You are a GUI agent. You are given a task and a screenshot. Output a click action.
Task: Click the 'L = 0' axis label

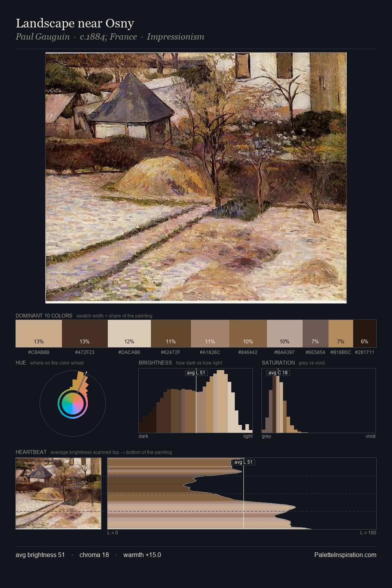click(113, 533)
